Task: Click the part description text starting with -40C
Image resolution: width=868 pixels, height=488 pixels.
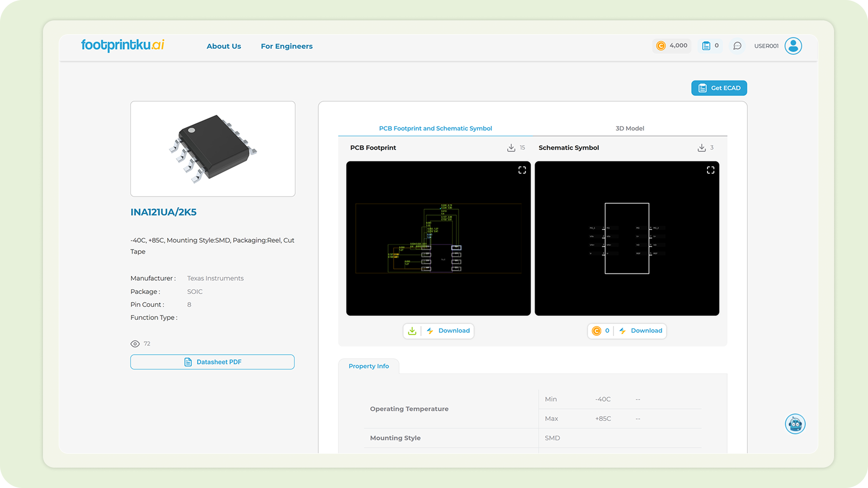Action: [212, 246]
